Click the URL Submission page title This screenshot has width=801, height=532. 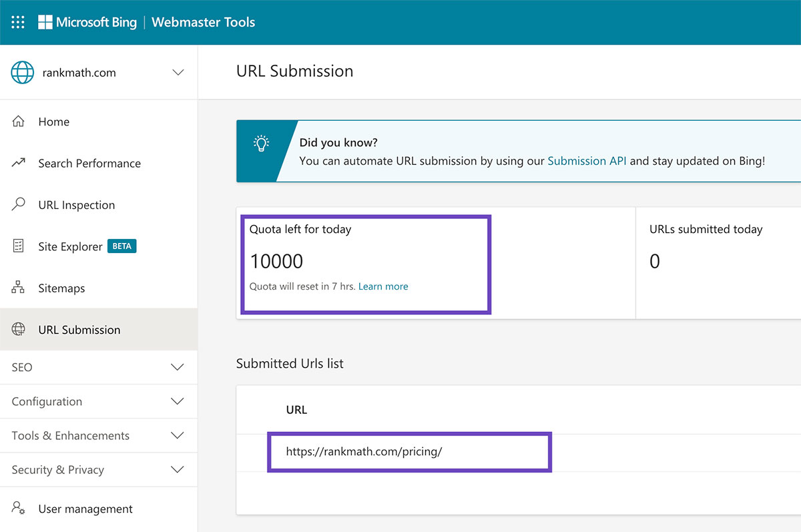tap(295, 71)
